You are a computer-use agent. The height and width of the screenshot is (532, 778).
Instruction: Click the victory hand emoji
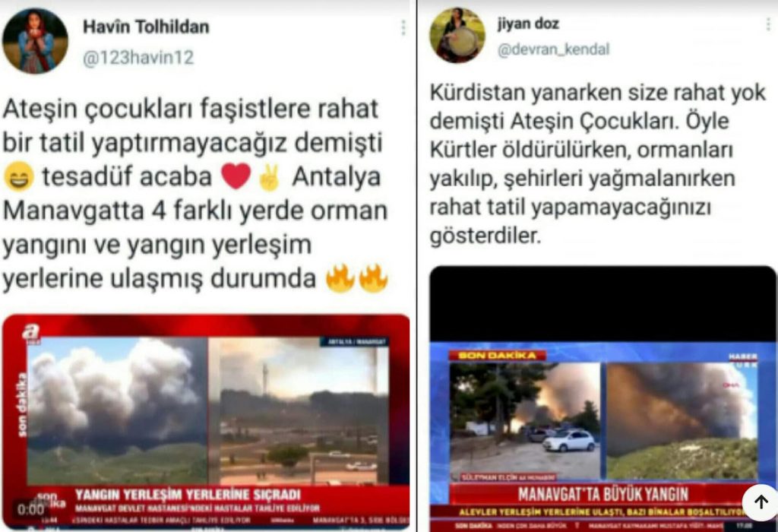point(270,178)
